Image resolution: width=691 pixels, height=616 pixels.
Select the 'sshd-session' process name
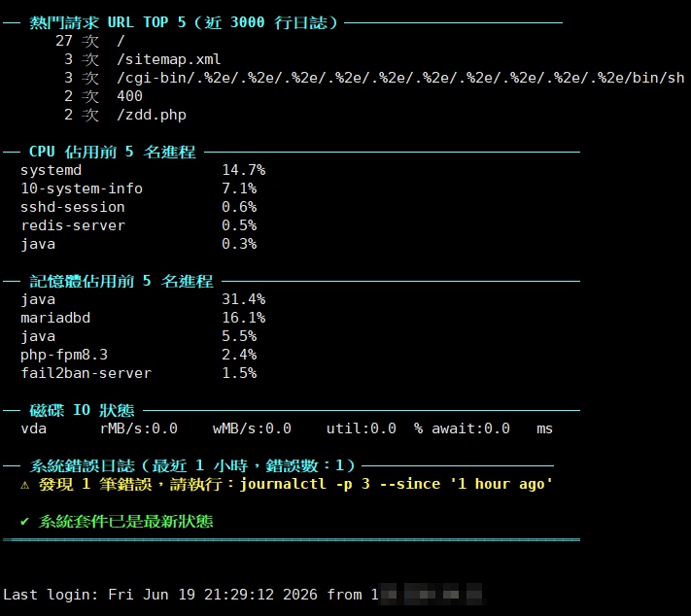coord(73,207)
